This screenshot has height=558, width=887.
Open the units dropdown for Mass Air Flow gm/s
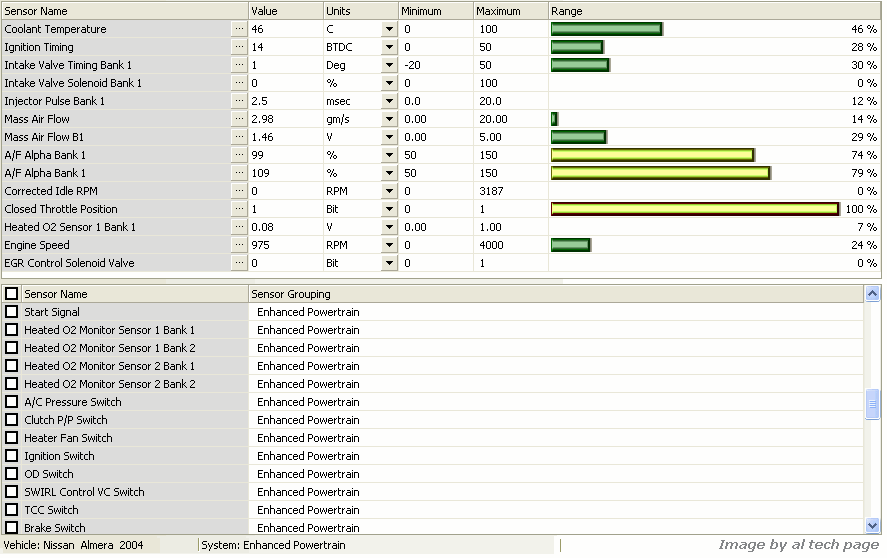389,119
